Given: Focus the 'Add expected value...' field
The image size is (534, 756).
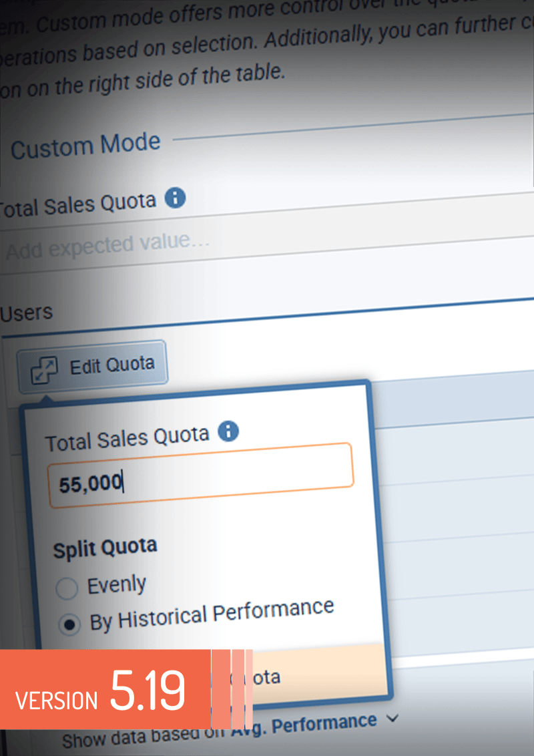Looking at the screenshot, I should tap(200, 244).
